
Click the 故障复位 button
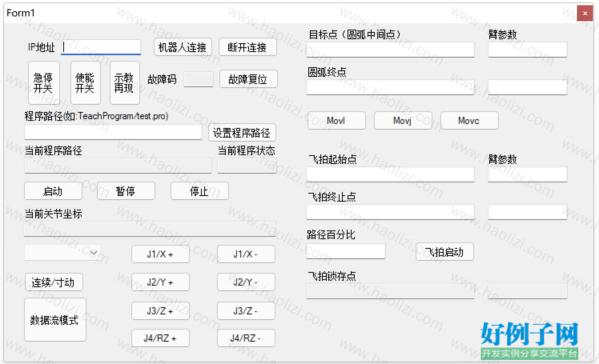point(248,79)
